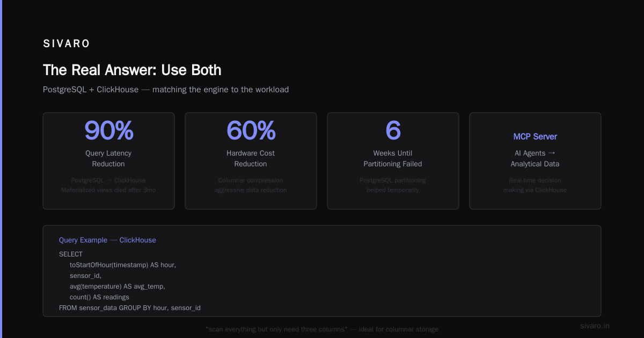The height and width of the screenshot is (338, 644).
Task: Click the PostgreSQL partitioning helped temporarily text
Action: pos(393,185)
